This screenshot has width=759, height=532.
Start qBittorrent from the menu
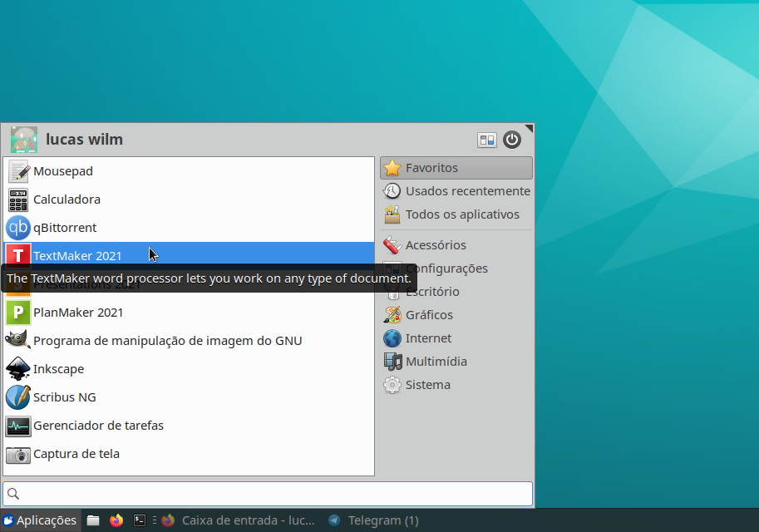point(65,228)
